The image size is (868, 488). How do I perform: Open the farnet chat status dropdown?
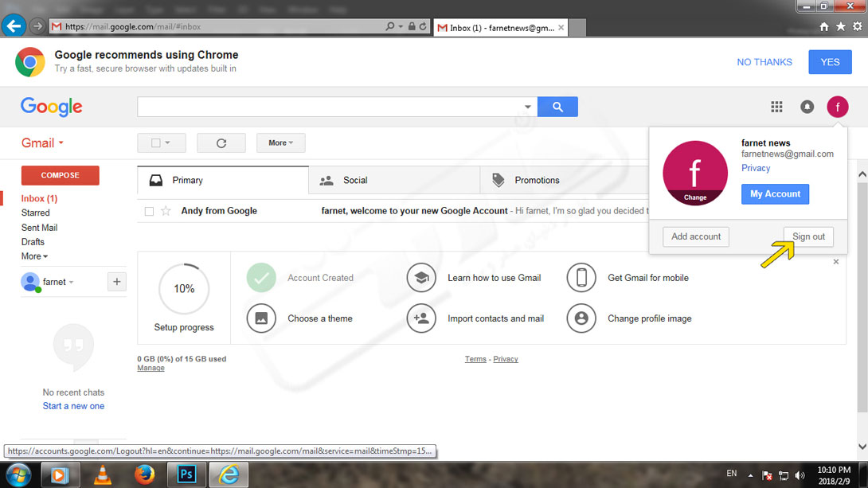point(72,282)
